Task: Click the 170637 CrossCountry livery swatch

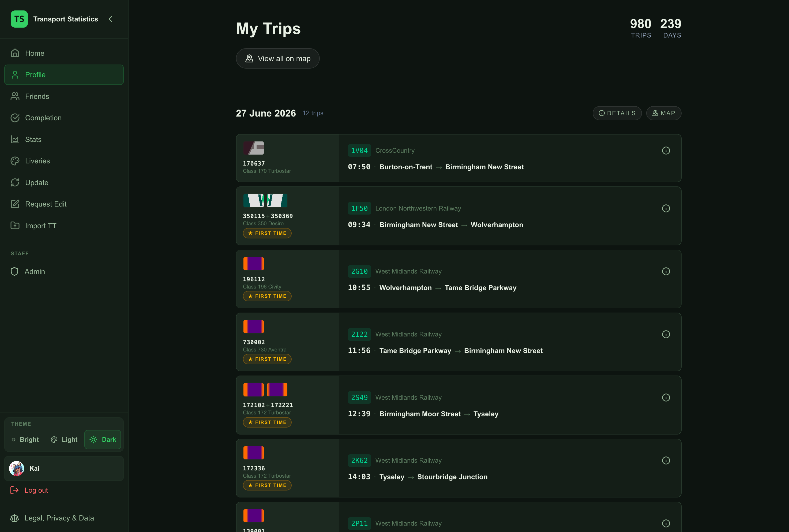Action: [x=253, y=148]
